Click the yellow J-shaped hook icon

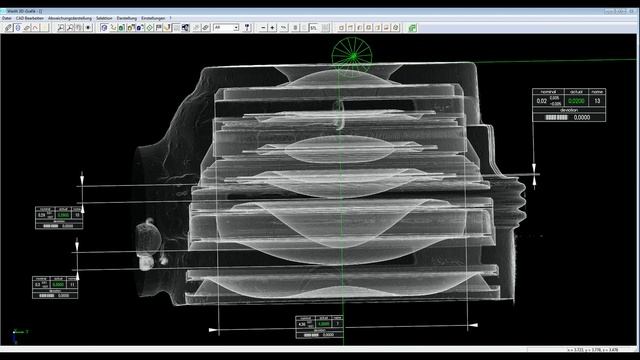[167, 28]
